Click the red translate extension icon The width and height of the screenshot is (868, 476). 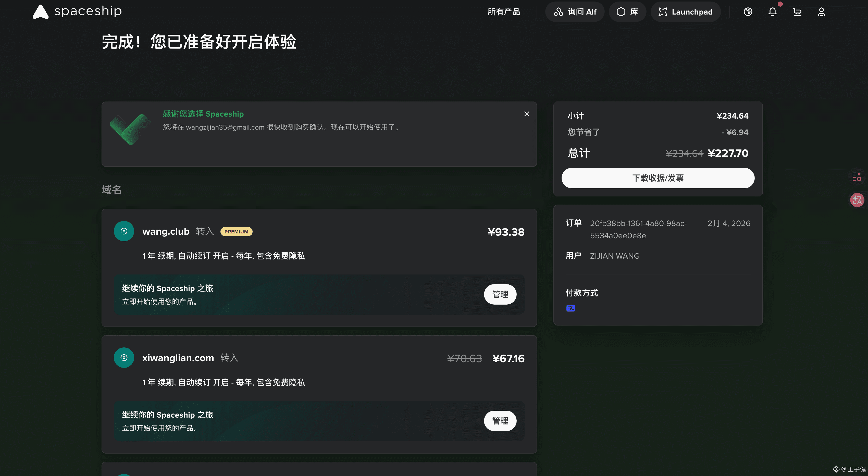tap(857, 200)
